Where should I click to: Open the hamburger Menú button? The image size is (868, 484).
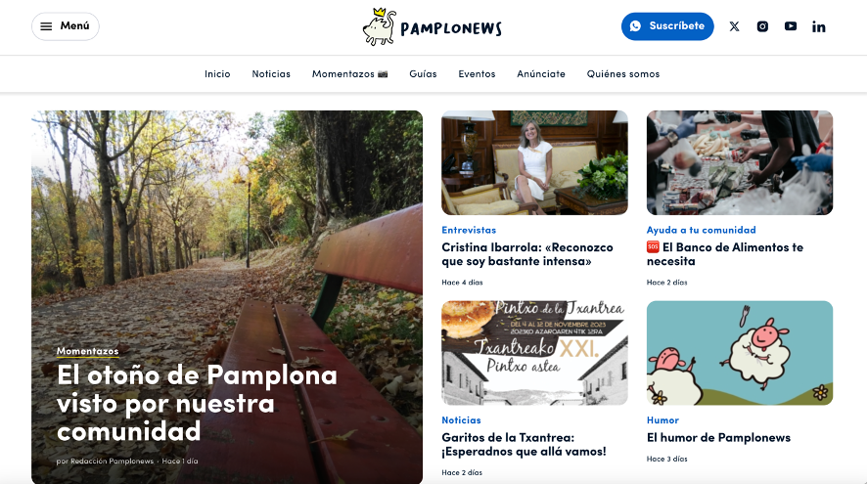pos(66,26)
